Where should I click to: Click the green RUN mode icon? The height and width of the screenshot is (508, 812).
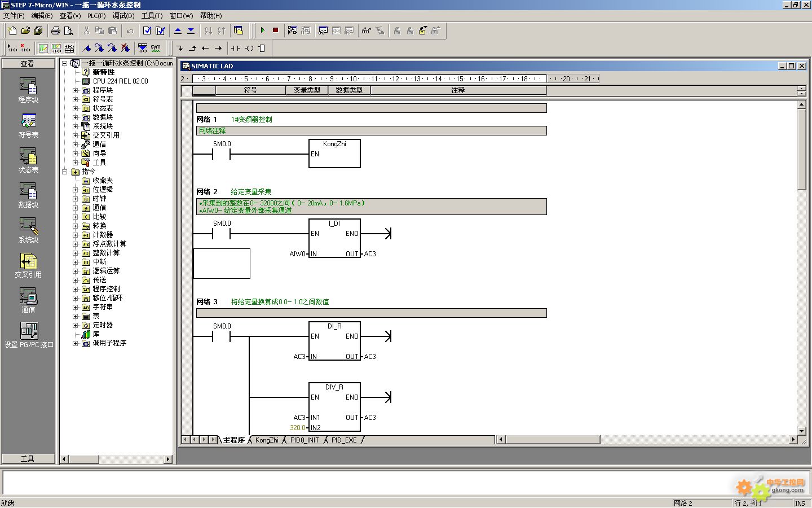263,30
